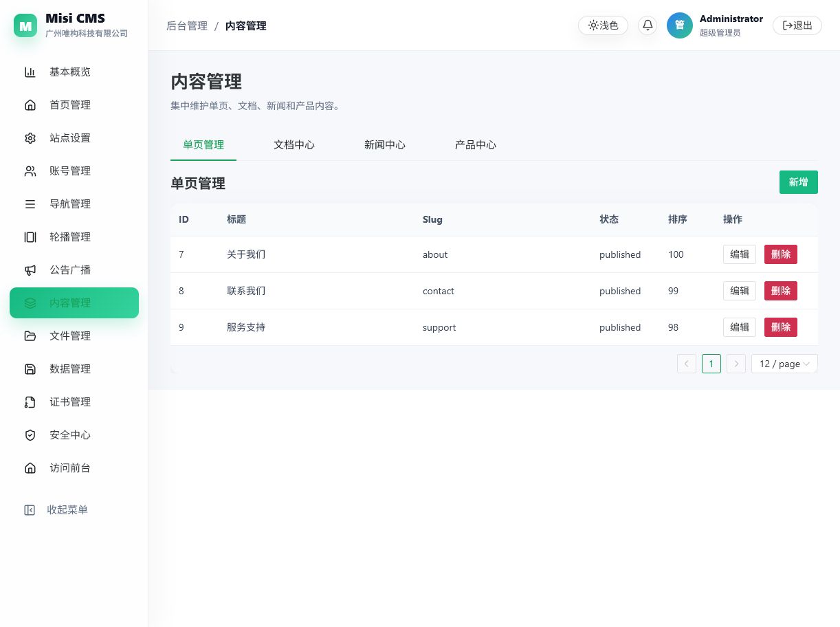
Task: Edit the 服务支持 row
Action: 740,327
